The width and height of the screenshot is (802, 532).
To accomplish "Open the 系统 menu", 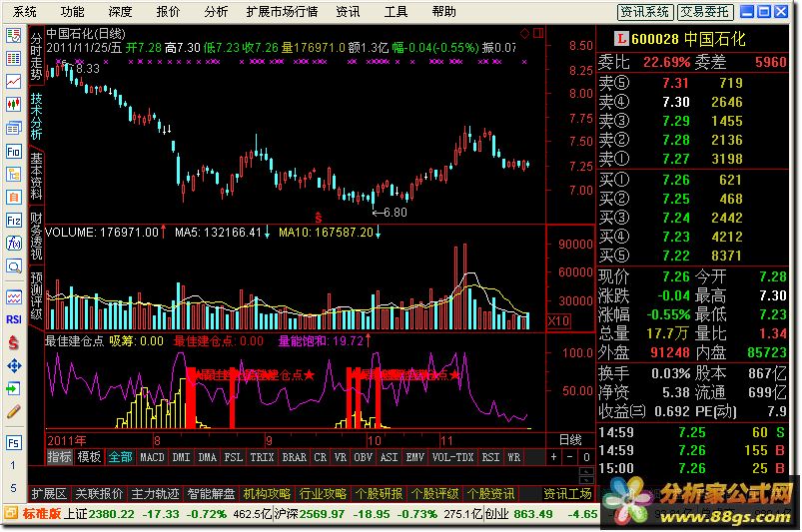I will point(25,11).
